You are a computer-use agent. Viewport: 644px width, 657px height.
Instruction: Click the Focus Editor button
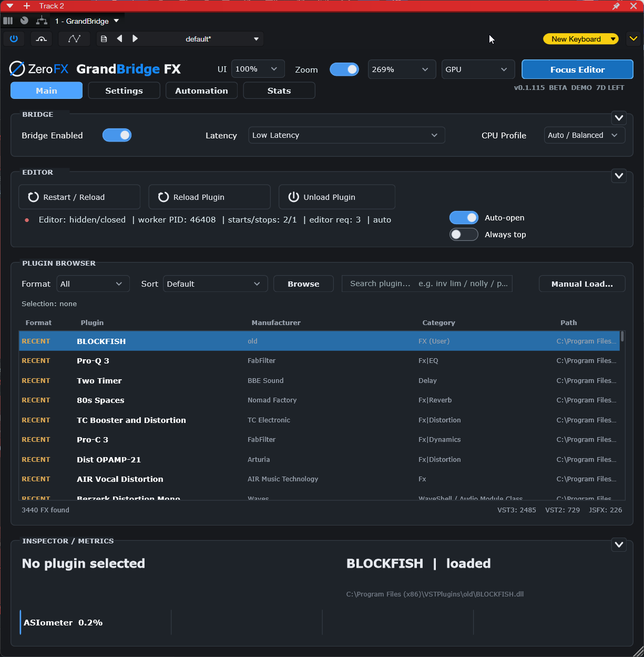point(577,69)
